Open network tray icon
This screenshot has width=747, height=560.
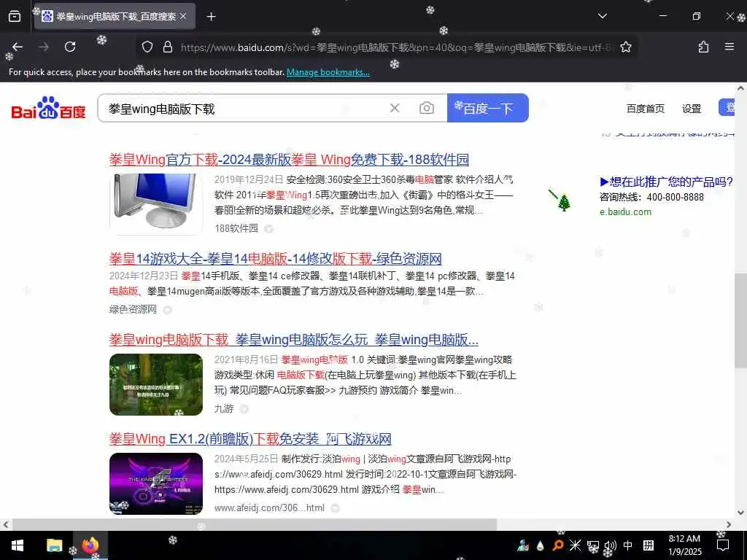592,545
